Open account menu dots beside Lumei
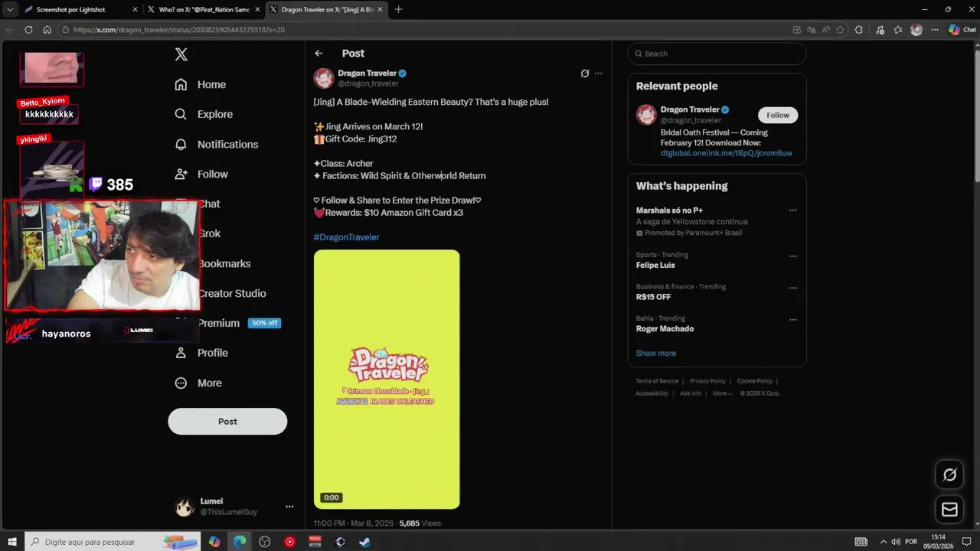The width and height of the screenshot is (980, 551). point(289,507)
